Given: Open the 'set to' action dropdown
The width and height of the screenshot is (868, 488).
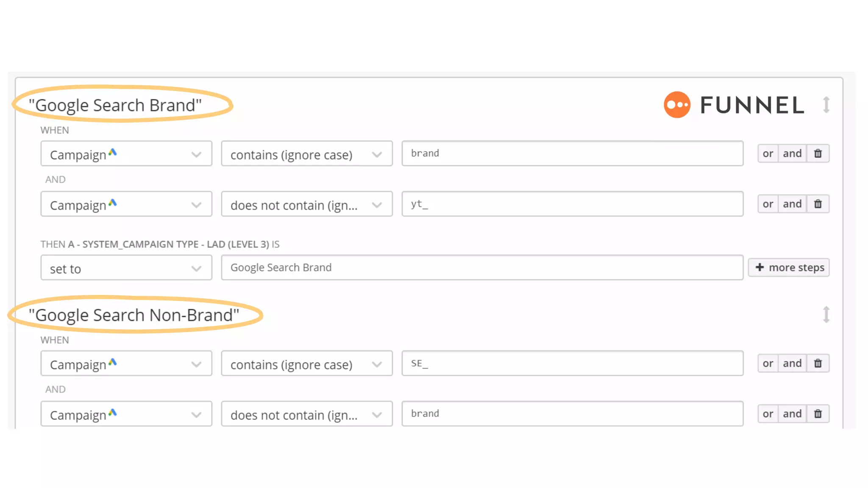Looking at the screenshot, I should coord(126,268).
